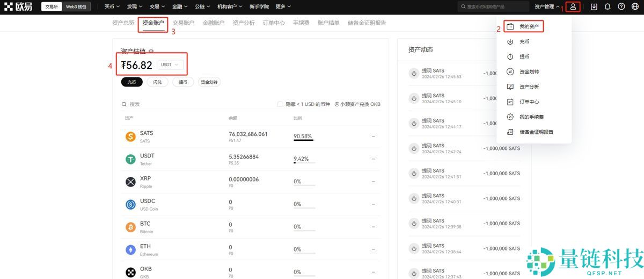
Task: Click the black 充币 deposit button
Action: [131, 82]
